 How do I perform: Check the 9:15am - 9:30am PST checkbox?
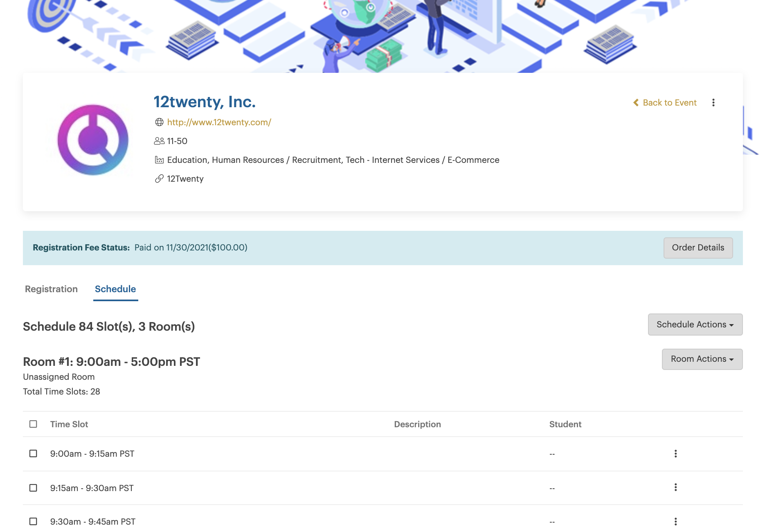click(x=33, y=488)
